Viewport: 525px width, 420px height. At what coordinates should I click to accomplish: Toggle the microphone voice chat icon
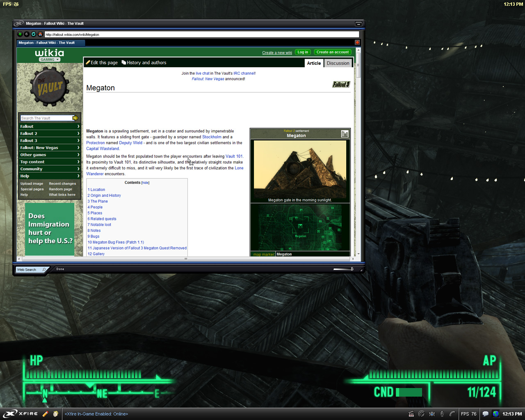click(x=442, y=414)
